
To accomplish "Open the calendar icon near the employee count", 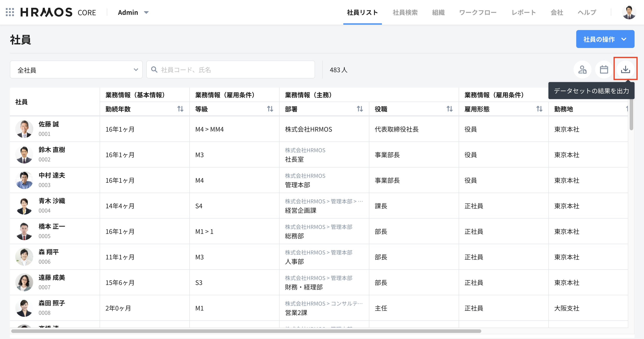I will [604, 70].
